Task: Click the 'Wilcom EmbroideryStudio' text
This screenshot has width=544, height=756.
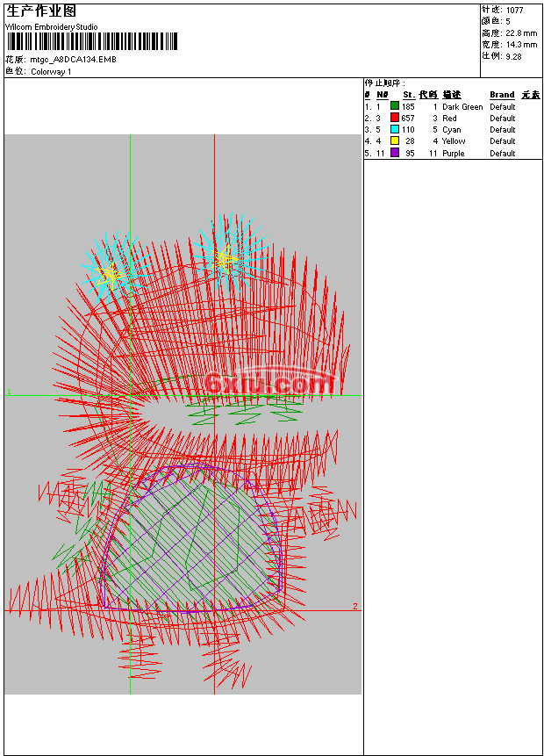Action: (52, 27)
